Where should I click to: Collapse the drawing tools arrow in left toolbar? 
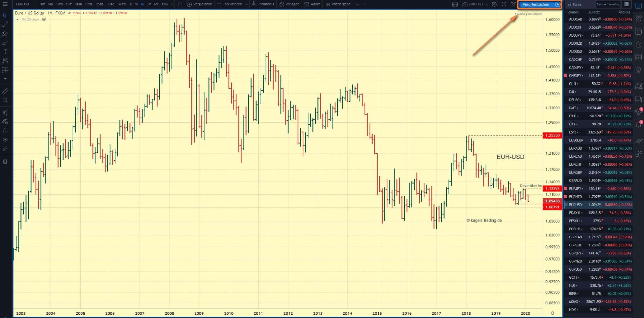click(x=5, y=78)
